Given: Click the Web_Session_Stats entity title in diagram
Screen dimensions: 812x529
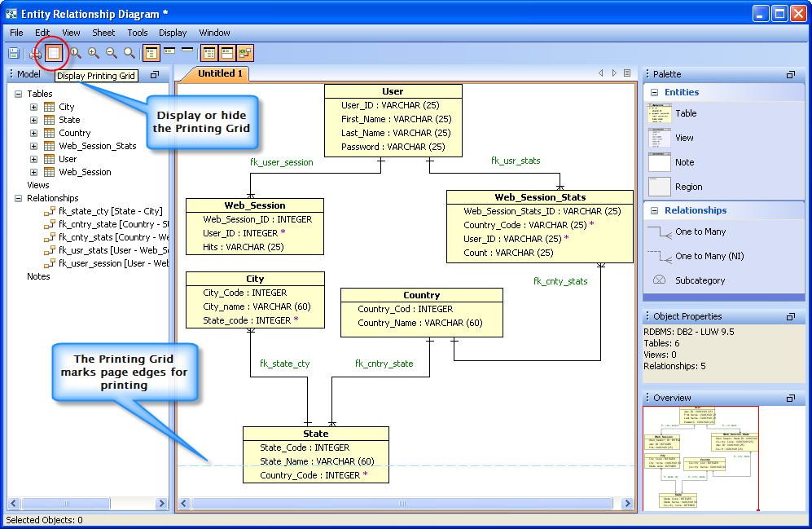Looking at the screenshot, I should click(x=540, y=197).
